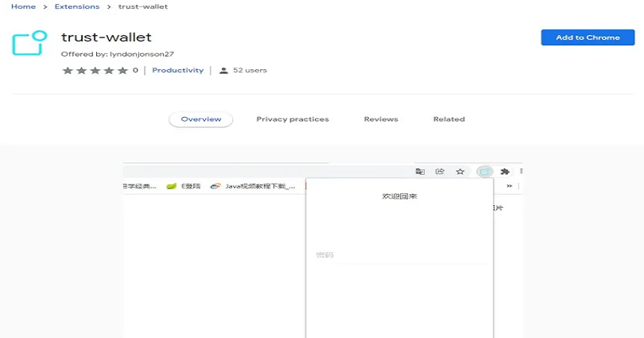The height and width of the screenshot is (338, 644).
Task: Click the password field in the popup
Action: pyautogui.click(x=400, y=255)
